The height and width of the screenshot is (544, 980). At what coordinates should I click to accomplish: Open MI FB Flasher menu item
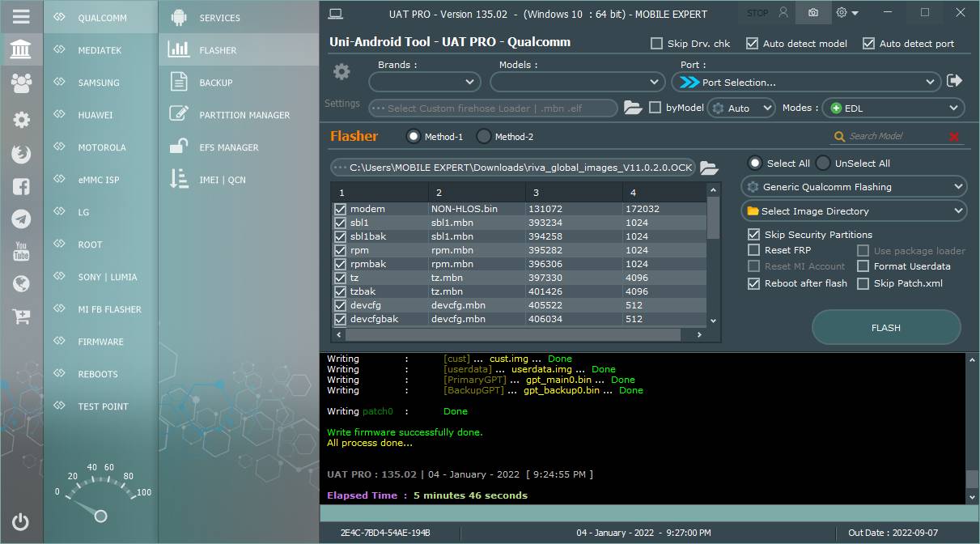click(x=100, y=308)
